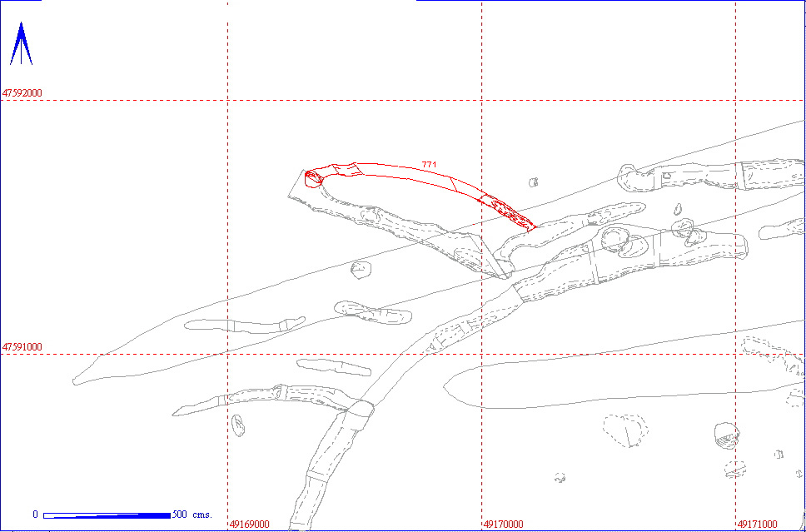Click the blue north arrow symbol

point(21,43)
